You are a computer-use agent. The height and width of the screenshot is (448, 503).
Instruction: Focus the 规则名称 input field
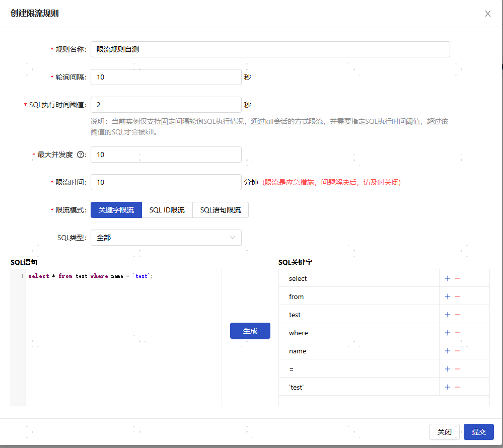coord(270,49)
